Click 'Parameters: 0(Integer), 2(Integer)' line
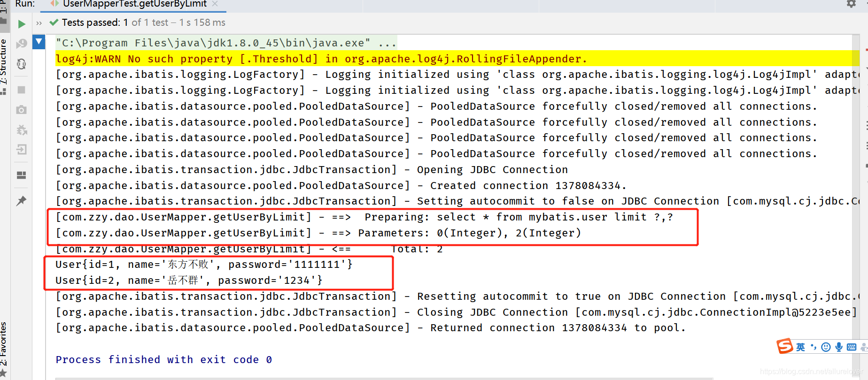 pos(318,233)
